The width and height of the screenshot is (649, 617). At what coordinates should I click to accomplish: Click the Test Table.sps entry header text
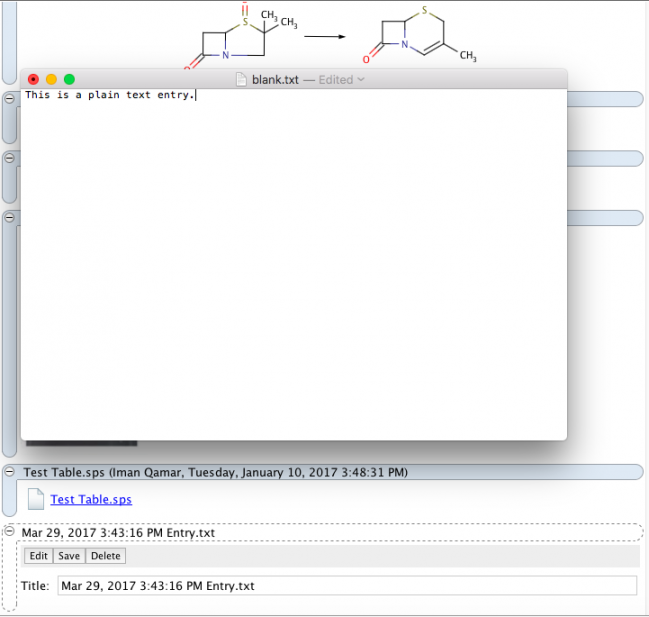[215, 472]
